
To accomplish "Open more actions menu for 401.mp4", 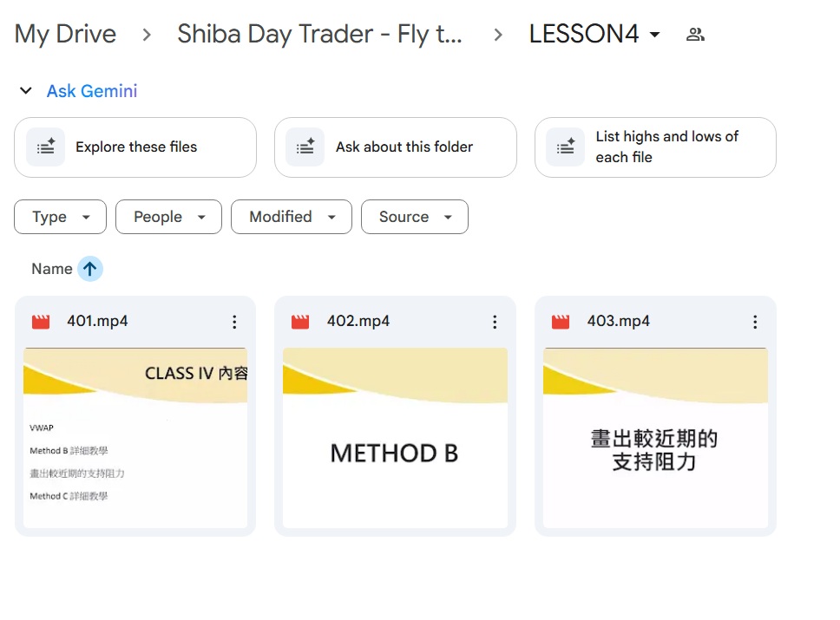I will [234, 322].
